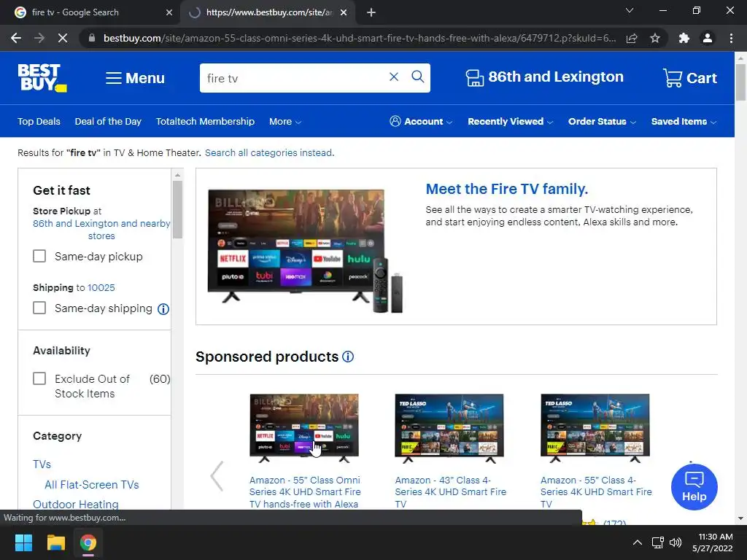Image resolution: width=747 pixels, height=560 pixels.
Task: Bookmark this page with the star
Action: pyautogui.click(x=655, y=38)
